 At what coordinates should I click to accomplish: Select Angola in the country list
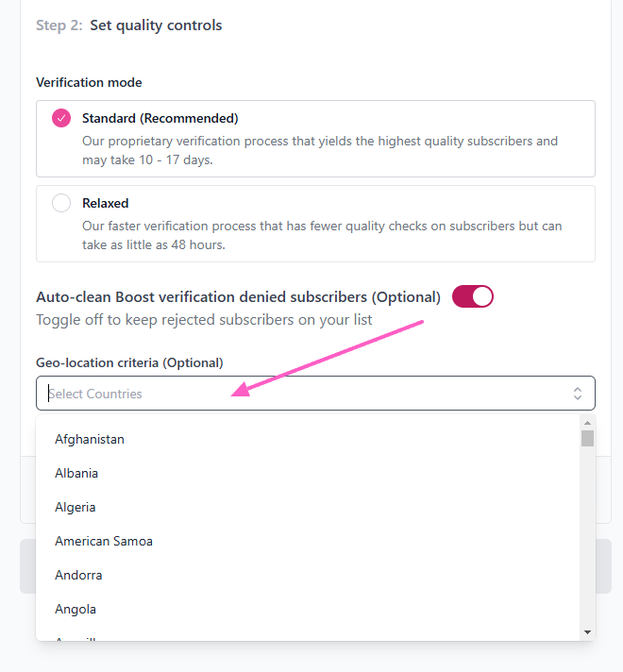coord(76,609)
